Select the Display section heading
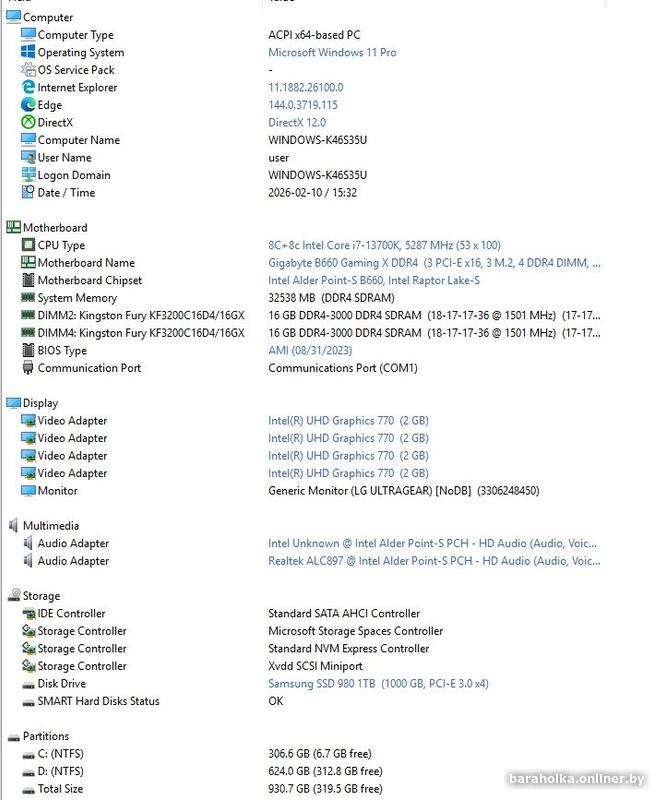This screenshot has width=665, height=800. tap(40, 403)
